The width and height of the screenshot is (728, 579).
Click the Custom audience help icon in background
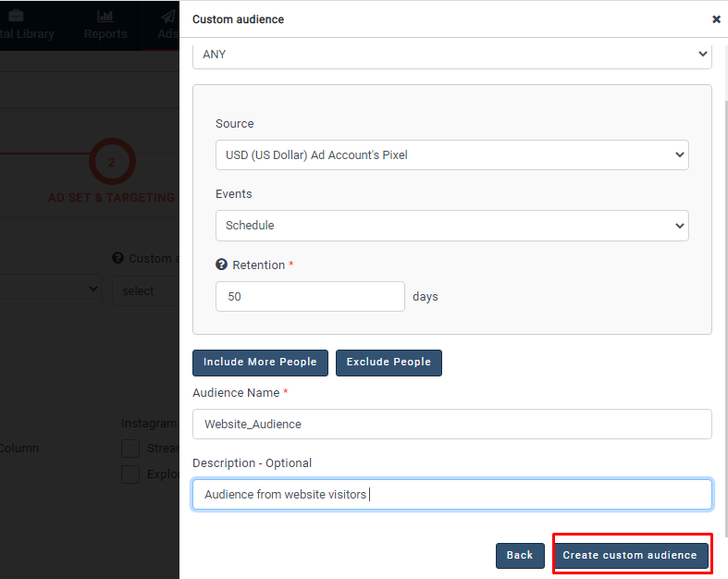coord(118,259)
